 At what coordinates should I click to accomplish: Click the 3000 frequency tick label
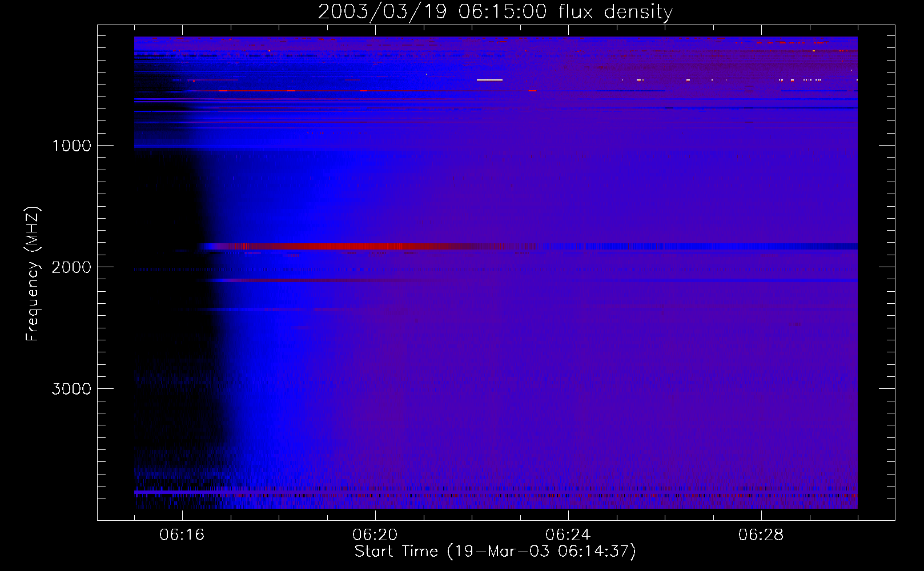(x=71, y=389)
